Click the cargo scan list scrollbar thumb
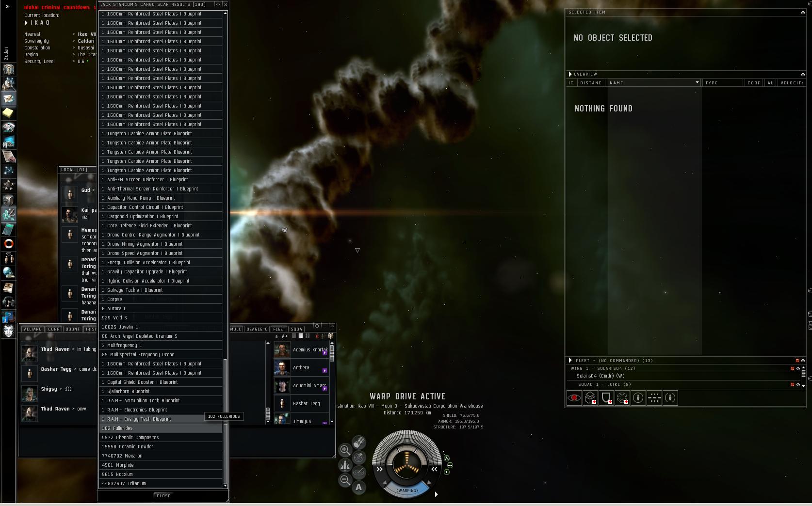The width and height of the screenshot is (812, 506). (225, 421)
